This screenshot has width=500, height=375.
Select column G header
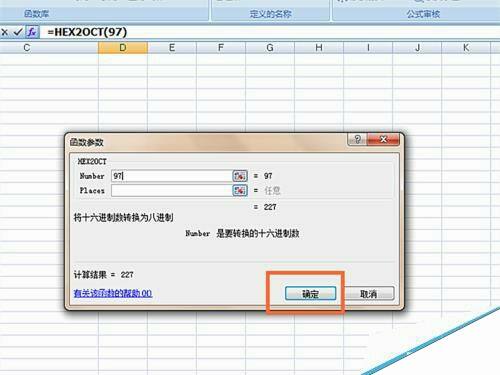[270, 48]
